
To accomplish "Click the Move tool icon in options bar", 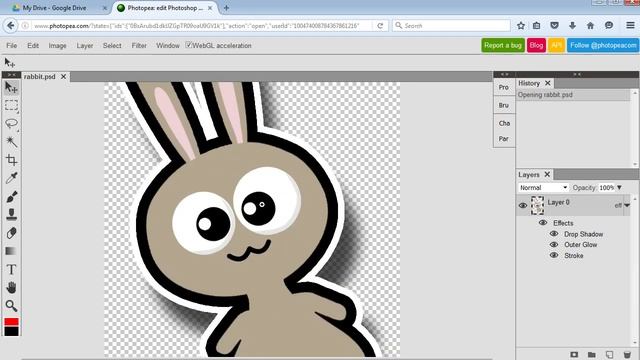I will coord(9,62).
